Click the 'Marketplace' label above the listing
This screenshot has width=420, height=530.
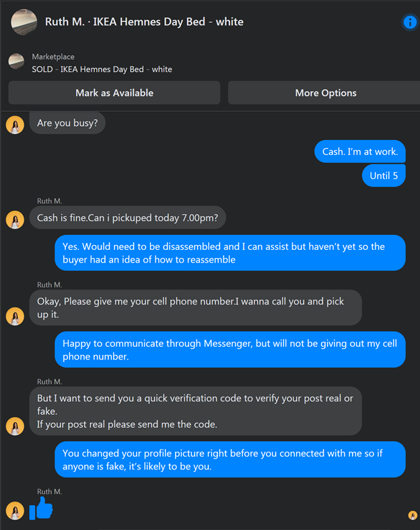[53, 57]
